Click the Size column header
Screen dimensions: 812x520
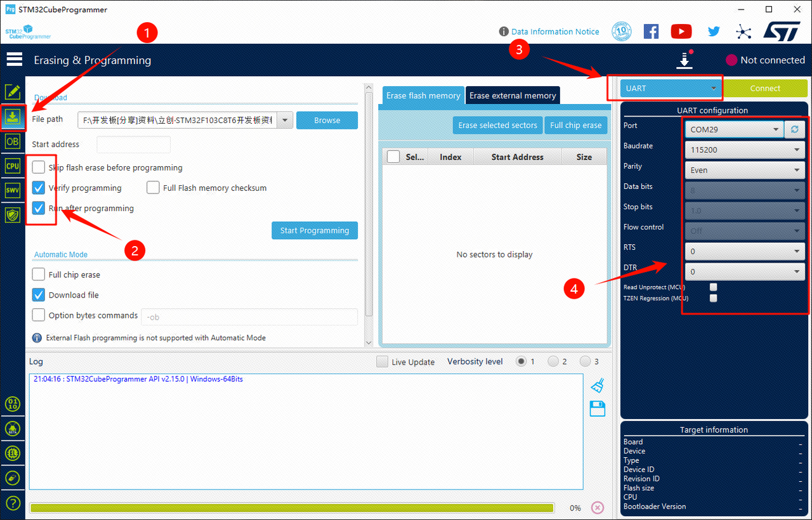tap(584, 157)
